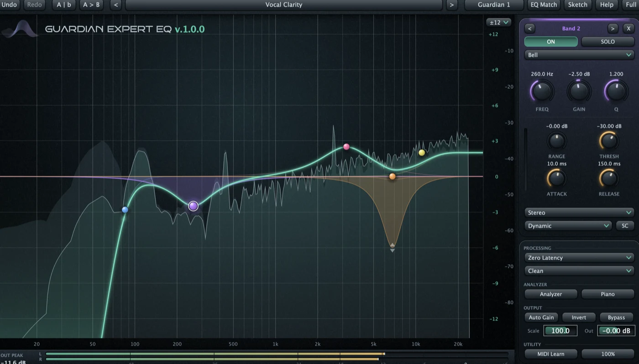Open the Zero Latency processing dropdown

(579, 258)
